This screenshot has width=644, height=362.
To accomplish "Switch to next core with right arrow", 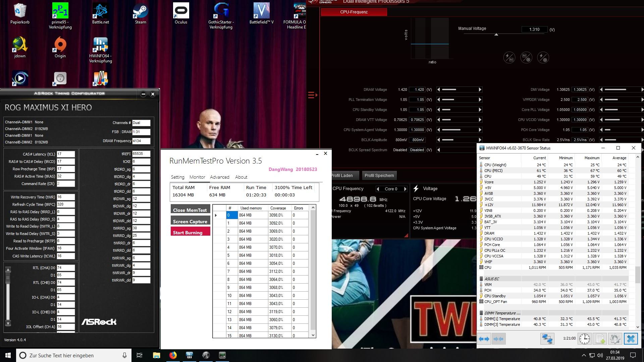I will click(405, 189).
